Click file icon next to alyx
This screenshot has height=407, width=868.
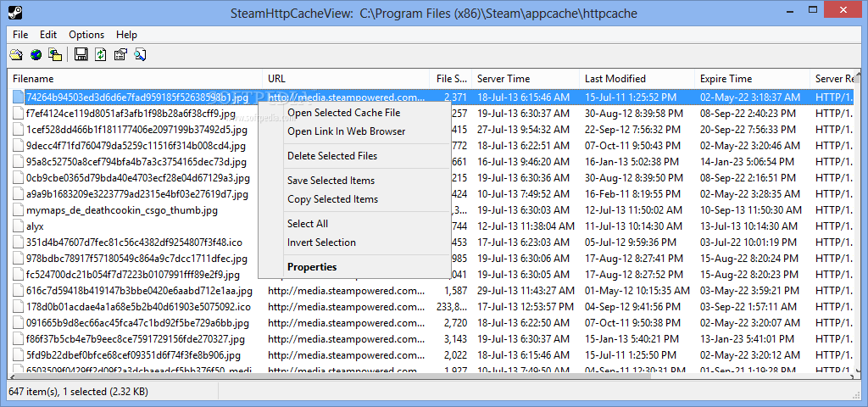(18, 226)
